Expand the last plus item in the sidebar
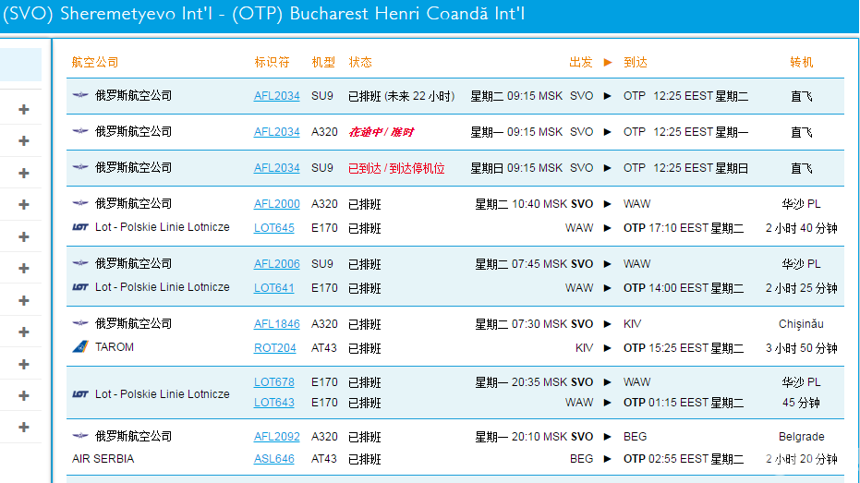860x483 pixels. (24, 427)
